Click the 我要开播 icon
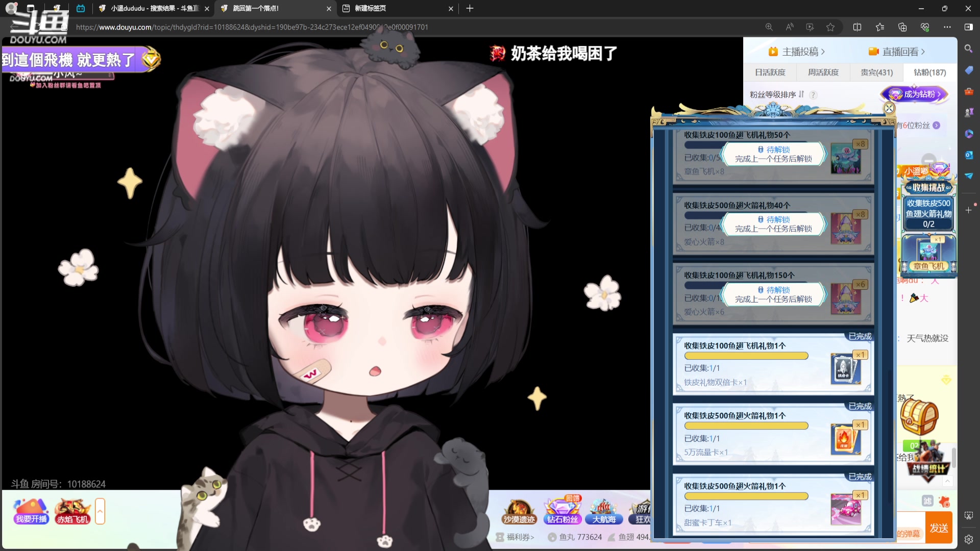This screenshot has width=980, height=551. coord(31,511)
